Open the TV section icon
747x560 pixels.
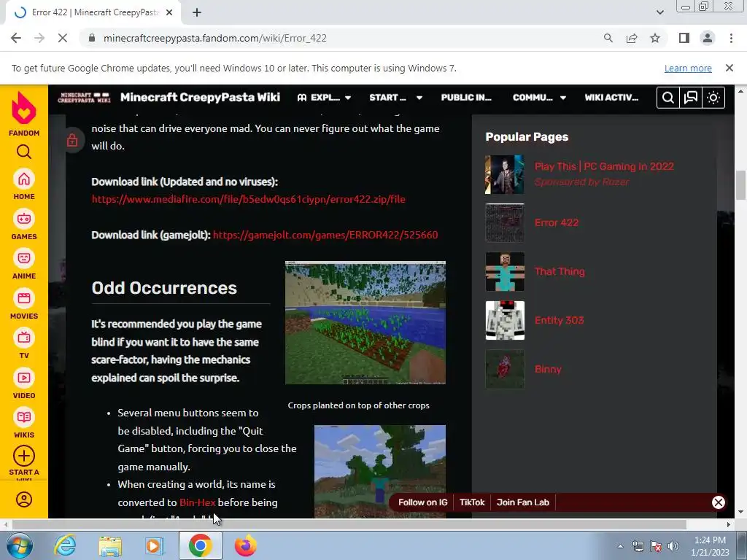pos(24,338)
